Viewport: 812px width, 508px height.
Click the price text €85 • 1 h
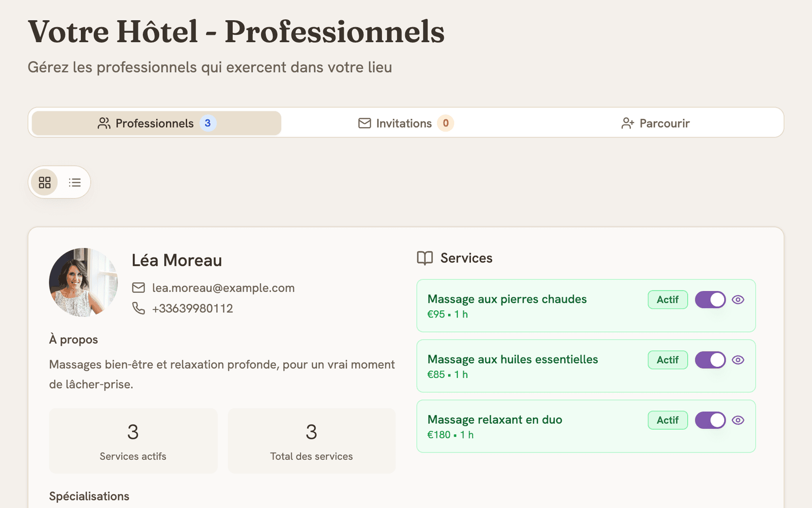[448, 375]
